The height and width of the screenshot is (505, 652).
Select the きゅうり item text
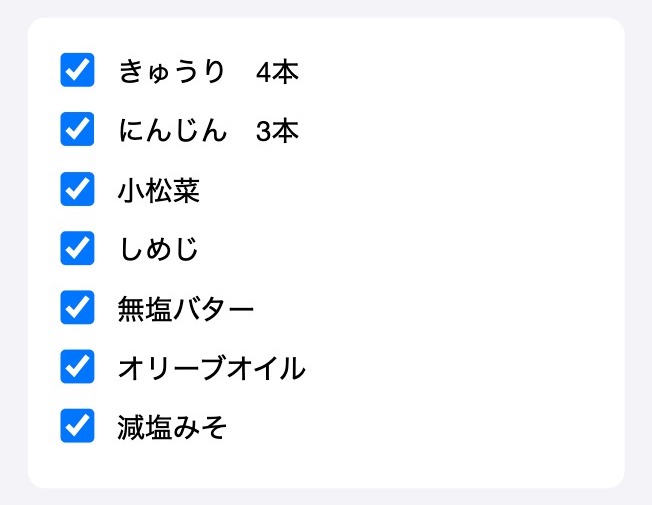[172, 71]
